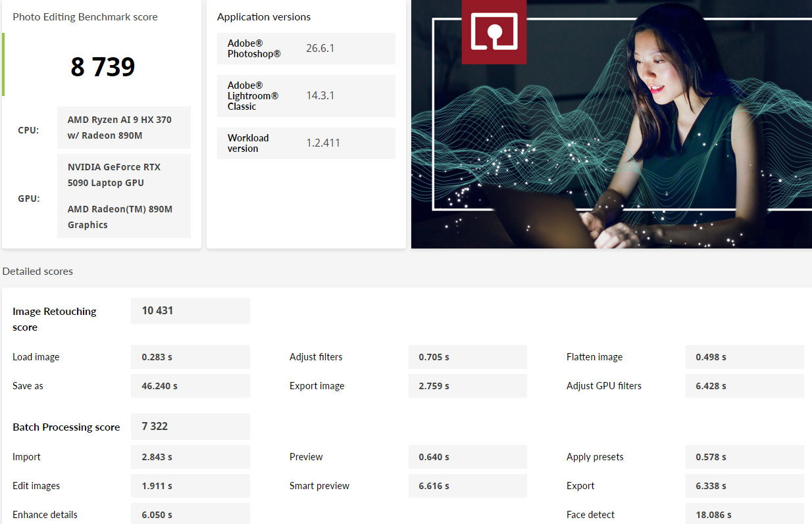Click the Adjust GPU filters label

coord(604,386)
